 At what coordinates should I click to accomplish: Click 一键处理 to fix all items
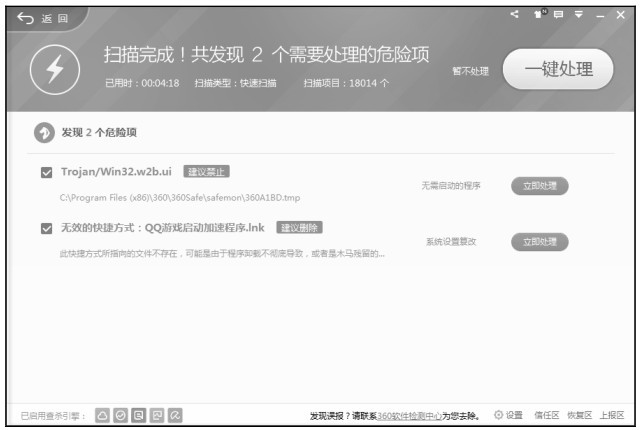click(558, 69)
